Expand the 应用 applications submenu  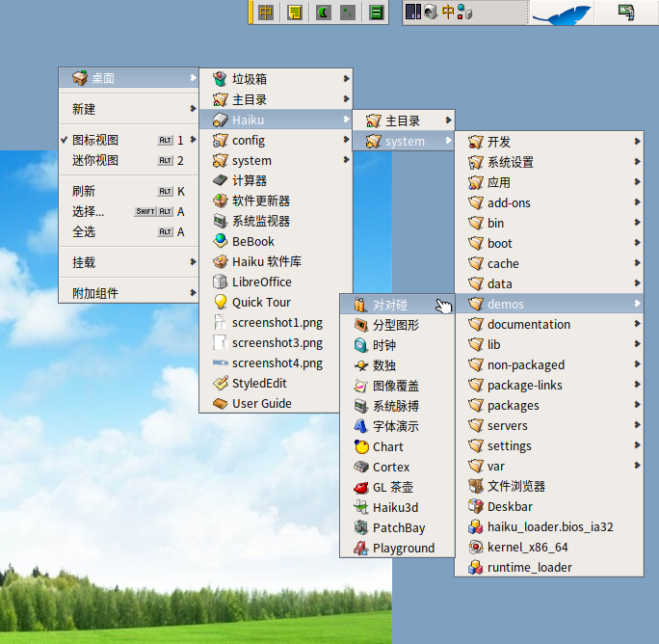(x=549, y=182)
